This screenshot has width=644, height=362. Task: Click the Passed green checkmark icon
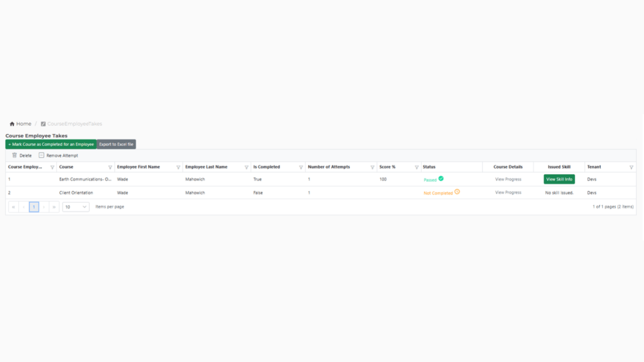click(441, 179)
